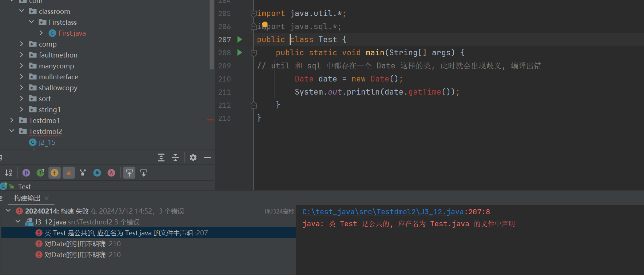Viewport: 644px width, 275px height.
Task: Expand the faultmethon package
Action: click(21, 55)
